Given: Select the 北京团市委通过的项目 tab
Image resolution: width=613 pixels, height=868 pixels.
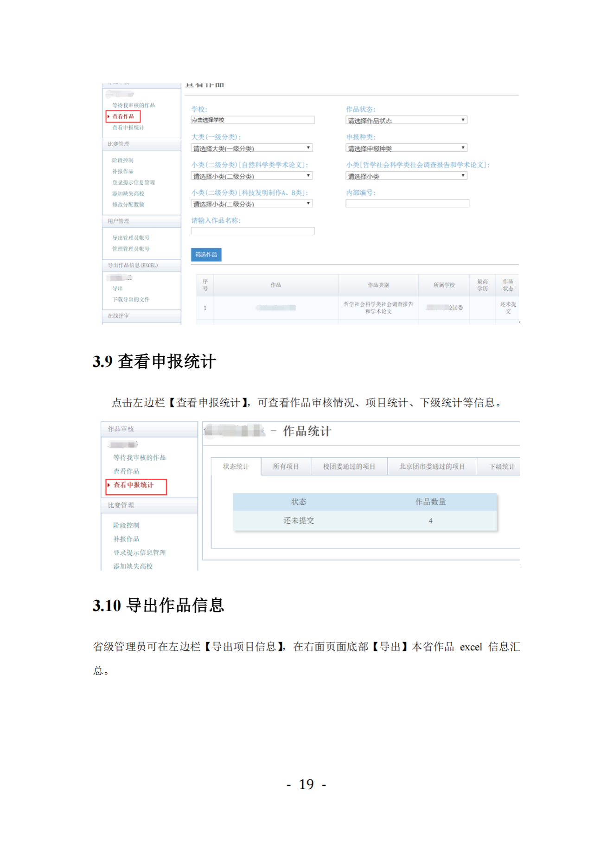Looking at the screenshot, I should tap(432, 467).
